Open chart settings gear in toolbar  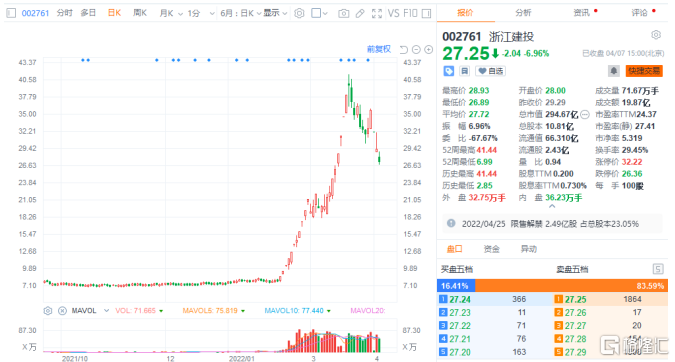[299, 13]
